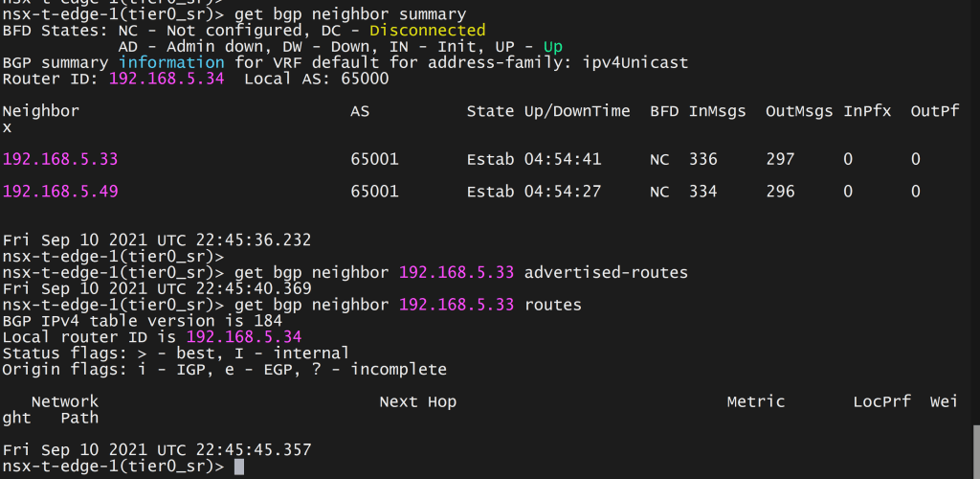Click the Metric column header

click(756, 401)
